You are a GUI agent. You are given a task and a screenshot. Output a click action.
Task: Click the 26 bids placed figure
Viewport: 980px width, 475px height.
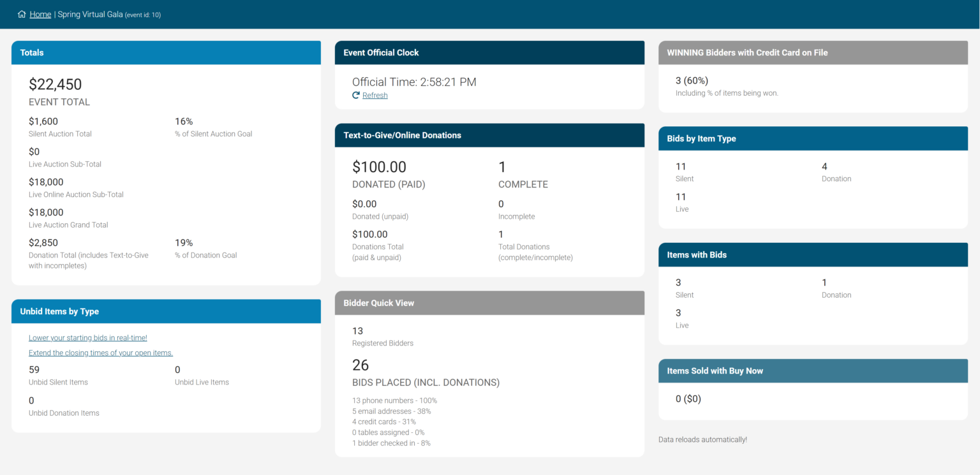pos(360,365)
